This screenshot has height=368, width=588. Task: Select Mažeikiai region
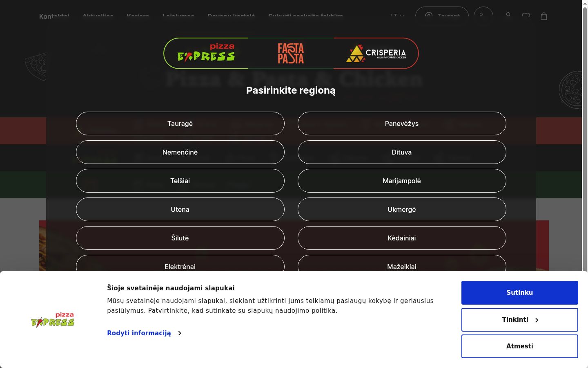pos(402,263)
